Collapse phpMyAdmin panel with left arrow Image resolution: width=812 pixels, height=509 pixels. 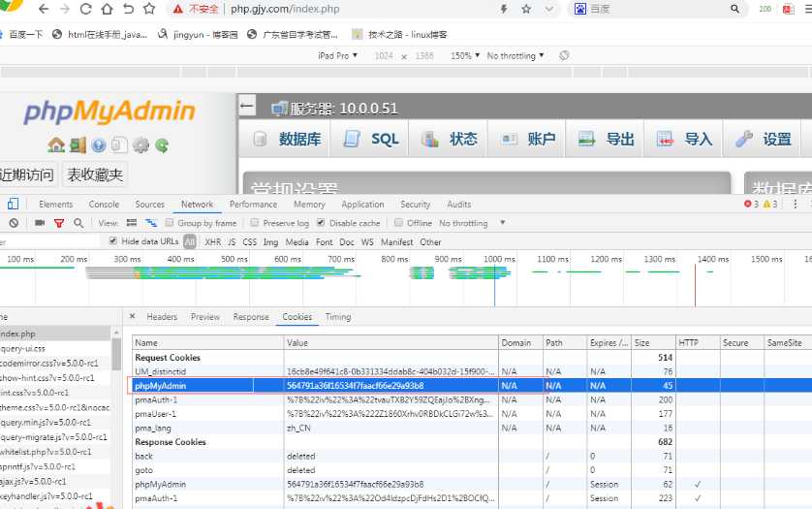pos(247,107)
